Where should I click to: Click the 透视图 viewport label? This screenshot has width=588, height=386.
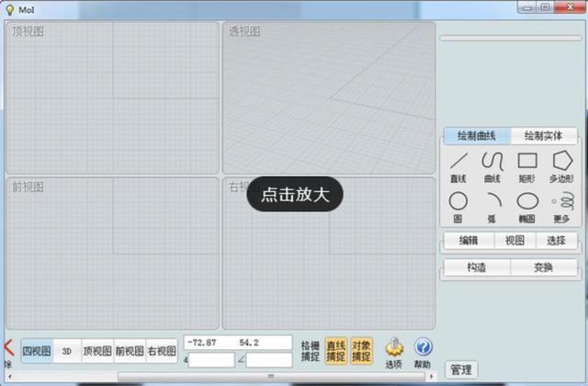[x=243, y=31]
